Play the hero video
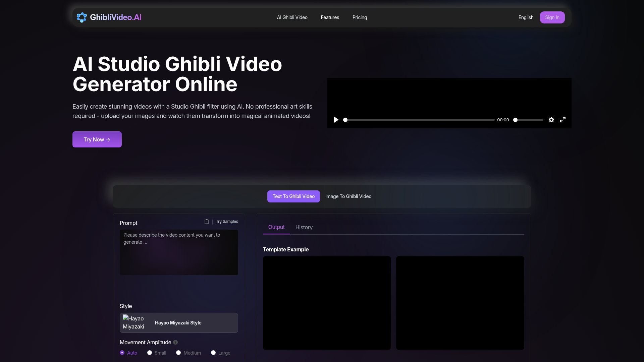The image size is (644, 362). [x=336, y=120]
